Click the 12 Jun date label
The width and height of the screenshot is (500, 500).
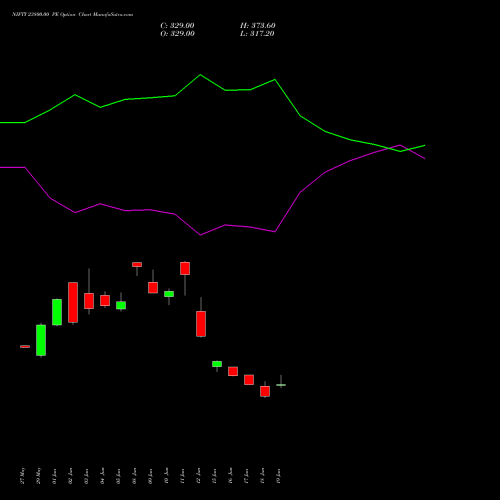point(199,476)
